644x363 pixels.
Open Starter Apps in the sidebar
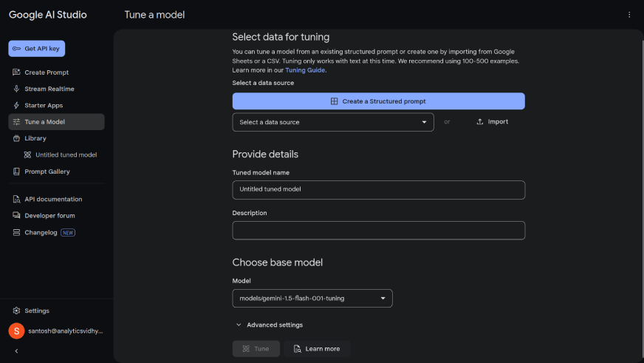click(x=56, y=105)
